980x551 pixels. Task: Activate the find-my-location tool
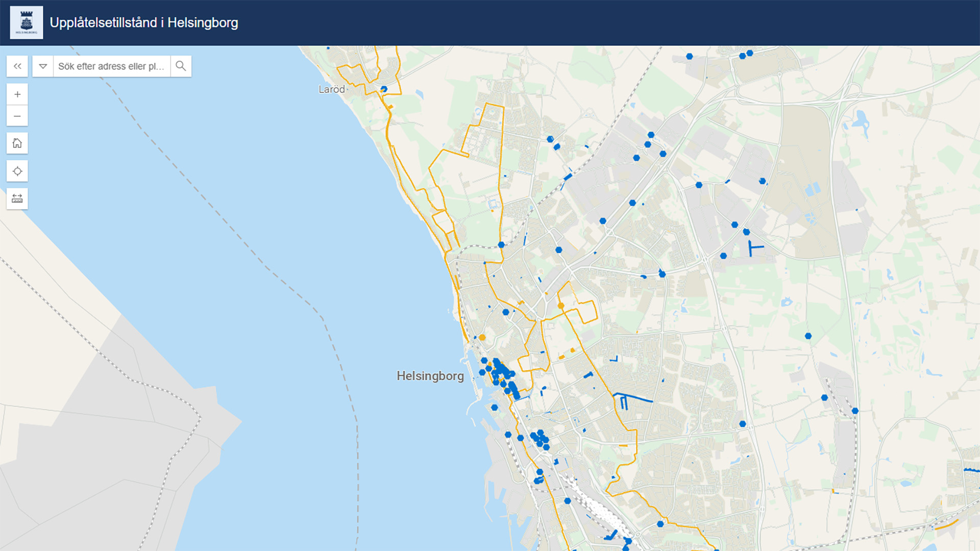[x=17, y=171]
